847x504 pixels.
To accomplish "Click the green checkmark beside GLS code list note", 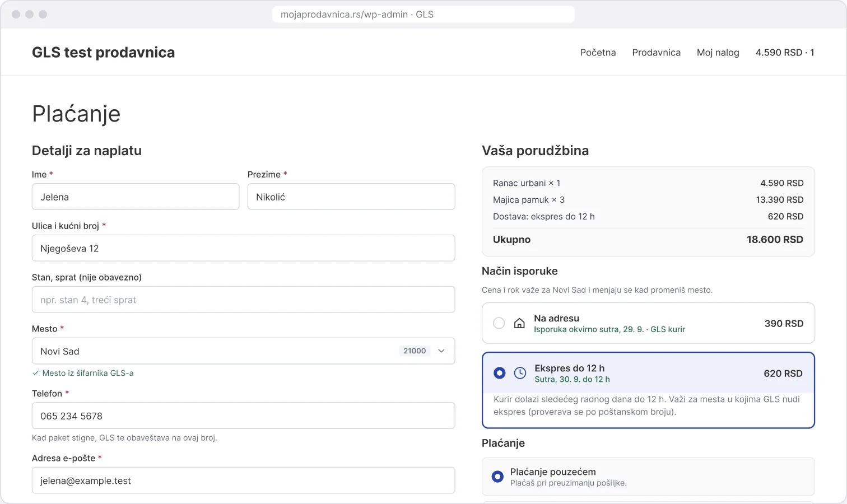I will [x=36, y=373].
